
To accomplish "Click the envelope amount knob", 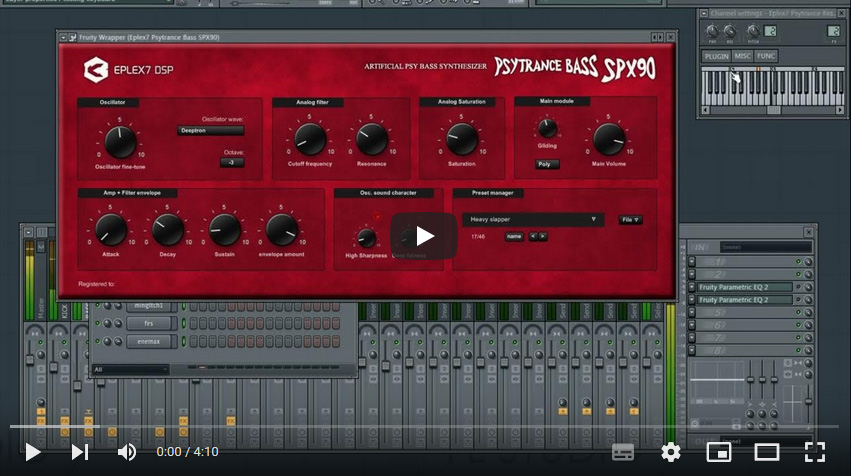I will 282,230.
